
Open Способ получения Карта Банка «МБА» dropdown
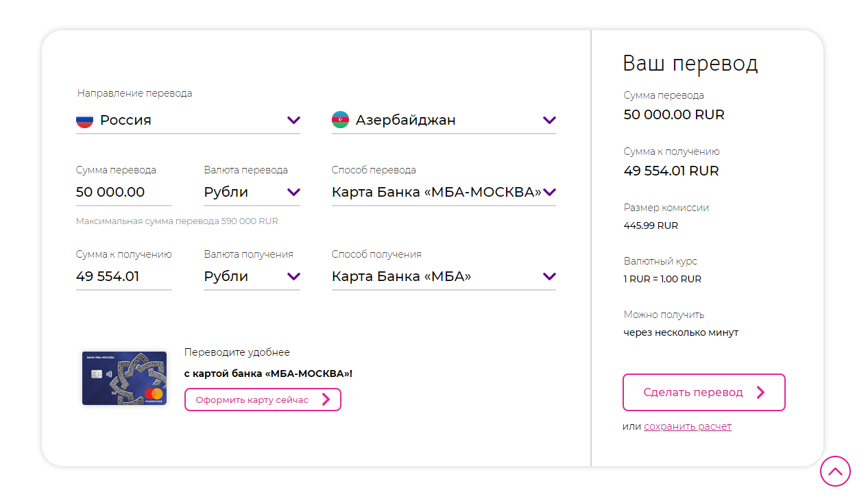(444, 276)
